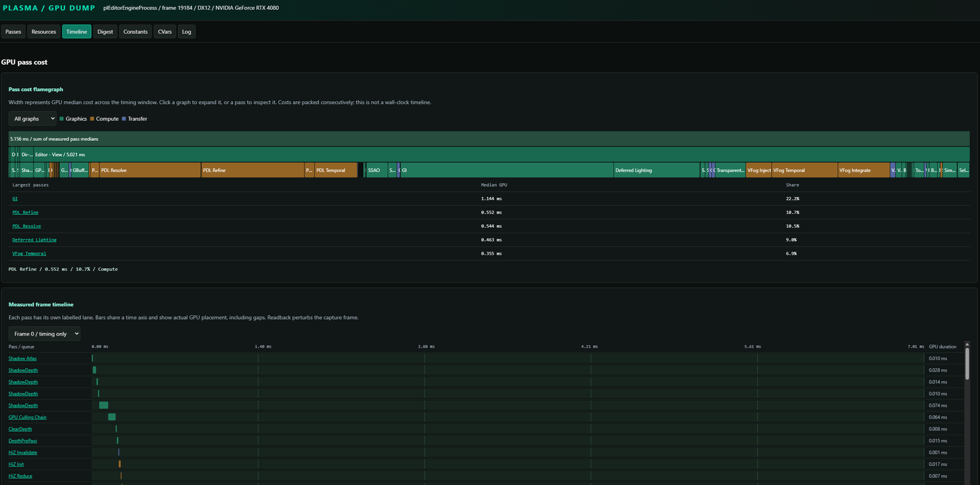Click the Graphics legend color swatch
The image size is (980, 485).
[62, 119]
